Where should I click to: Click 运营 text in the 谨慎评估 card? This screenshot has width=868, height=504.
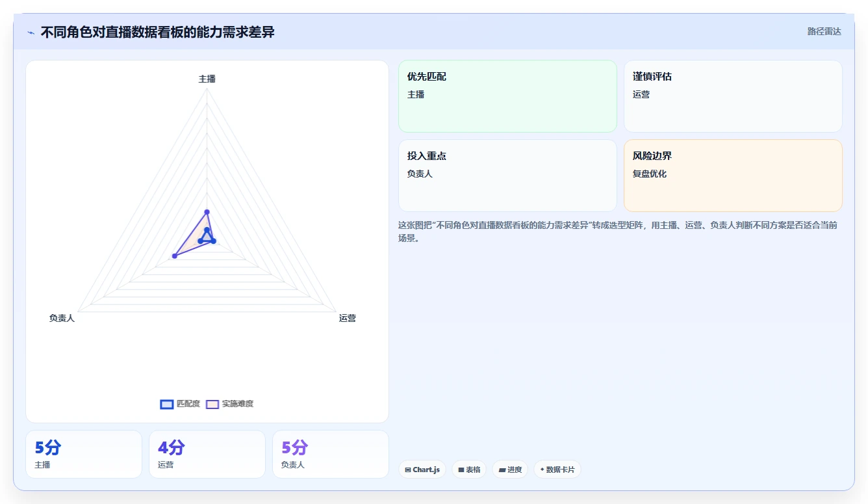click(641, 94)
